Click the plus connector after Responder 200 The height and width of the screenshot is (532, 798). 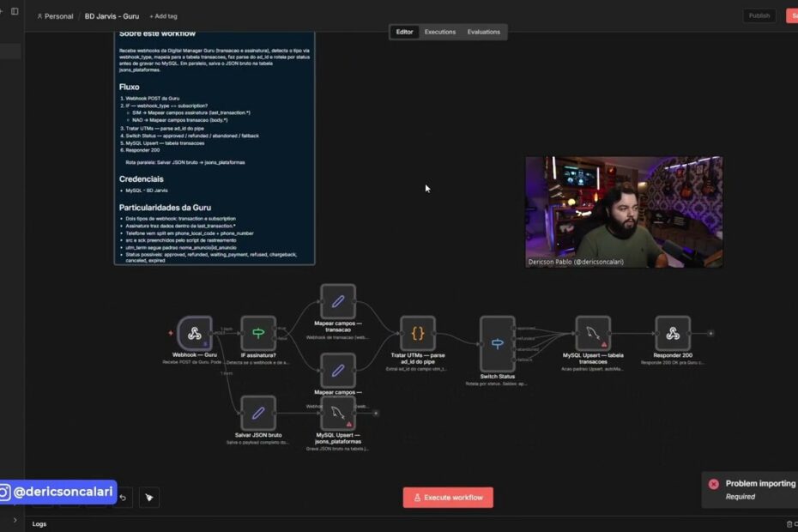(710, 333)
